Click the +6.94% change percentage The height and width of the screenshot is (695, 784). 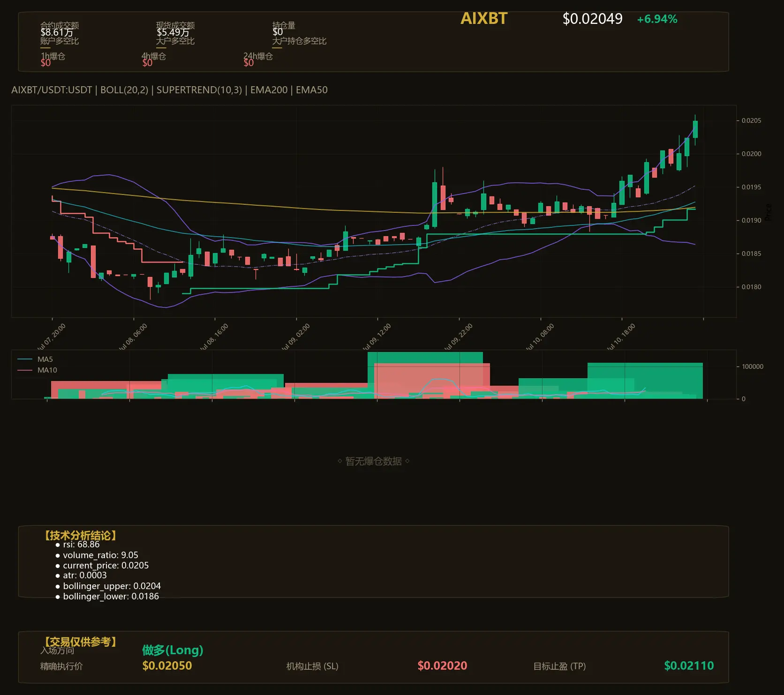tap(657, 19)
